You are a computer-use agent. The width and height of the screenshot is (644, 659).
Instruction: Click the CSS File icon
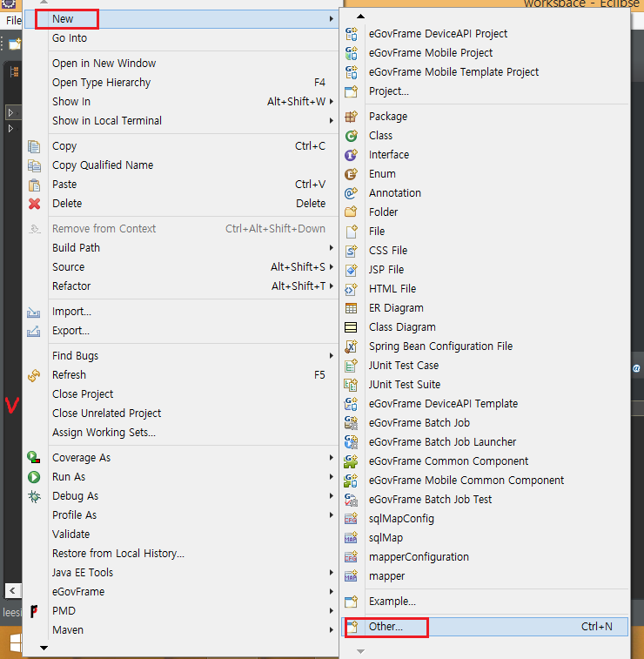click(x=352, y=251)
